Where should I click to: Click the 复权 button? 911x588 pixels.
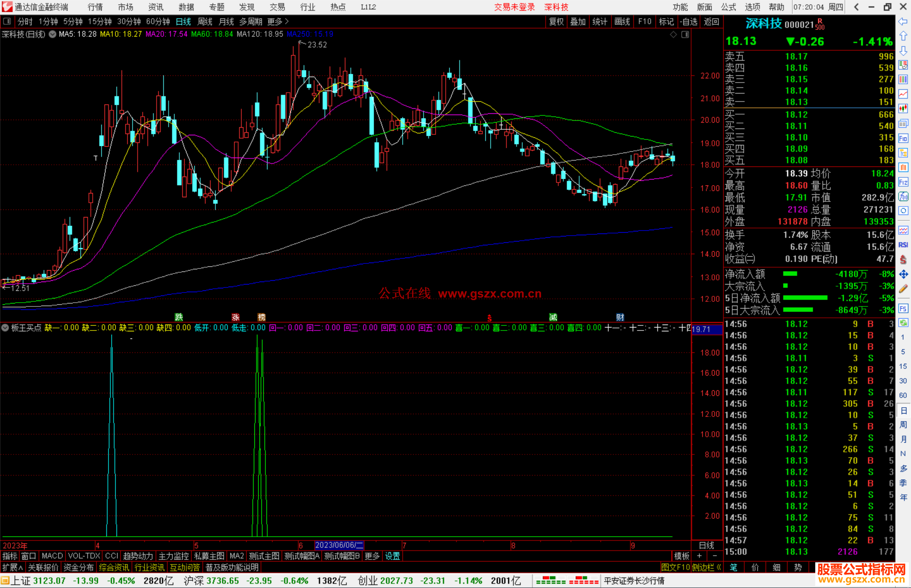click(556, 21)
